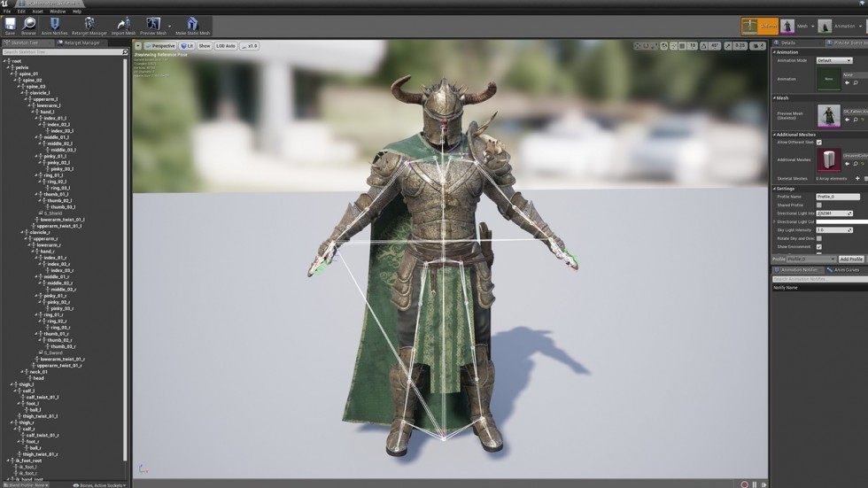Select the translate gizmo in viewport toolbar
The image size is (868, 488).
[637, 46]
